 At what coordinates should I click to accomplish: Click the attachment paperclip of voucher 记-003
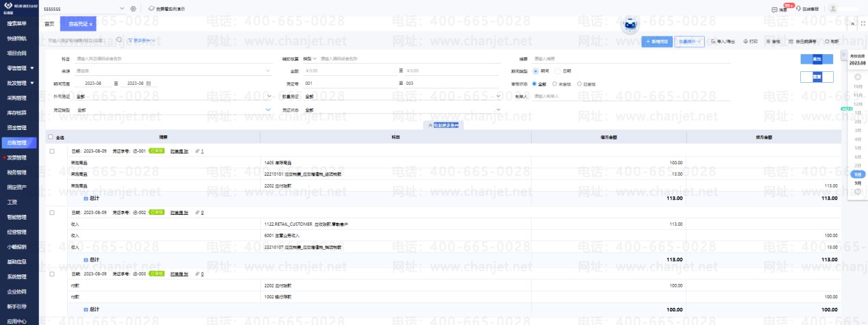click(197, 274)
